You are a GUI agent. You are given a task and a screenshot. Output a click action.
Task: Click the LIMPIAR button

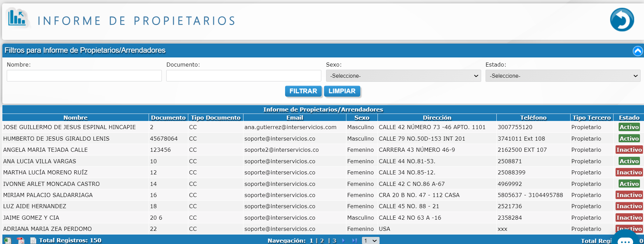pyautogui.click(x=342, y=91)
